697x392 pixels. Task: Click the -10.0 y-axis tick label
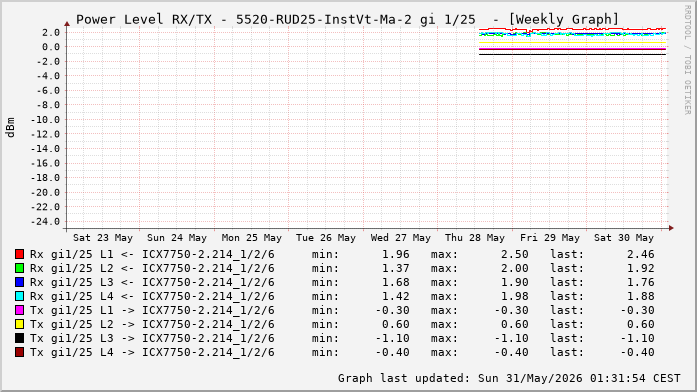click(45, 120)
